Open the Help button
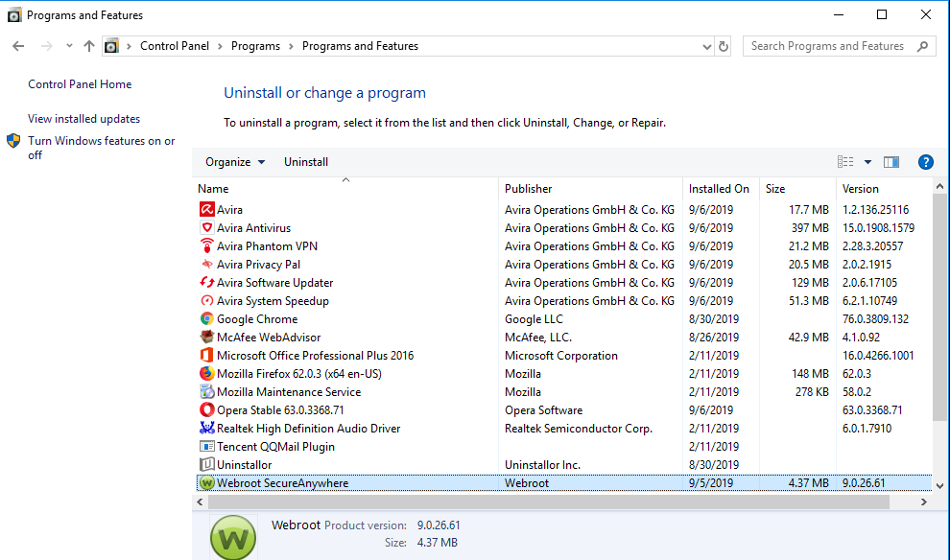This screenshot has width=950, height=560. tap(925, 162)
